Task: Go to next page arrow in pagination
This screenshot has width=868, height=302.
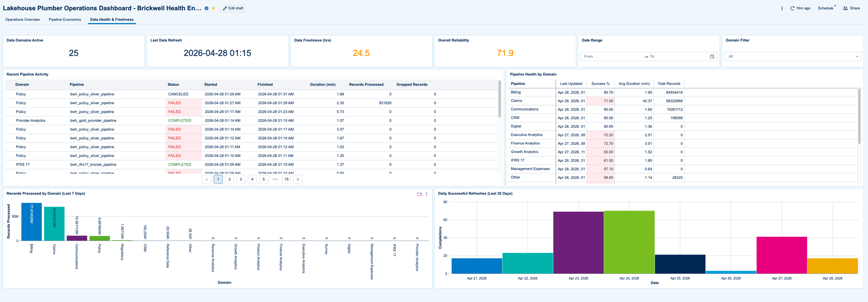Action: point(298,179)
